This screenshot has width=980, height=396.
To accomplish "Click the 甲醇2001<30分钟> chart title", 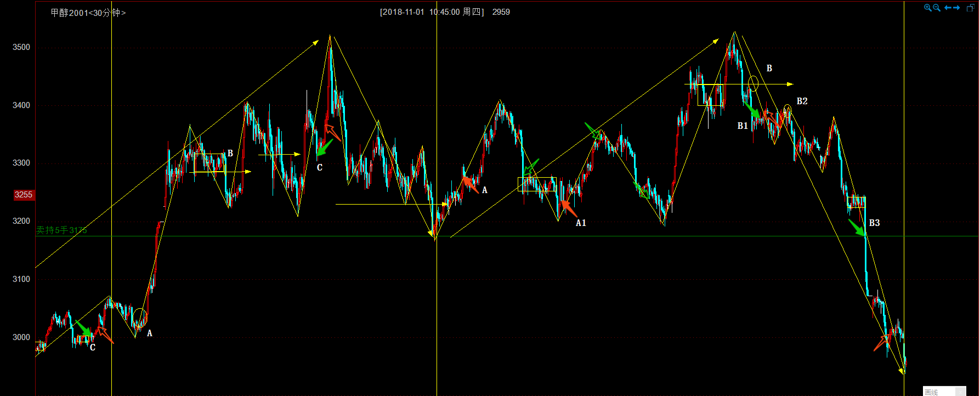I will click(x=88, y=13).
